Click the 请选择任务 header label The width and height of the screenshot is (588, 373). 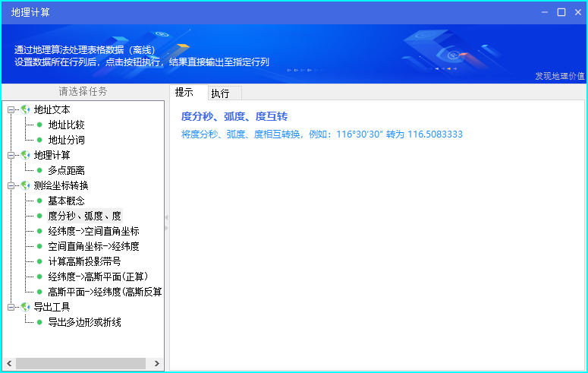[x=83, y=91]
